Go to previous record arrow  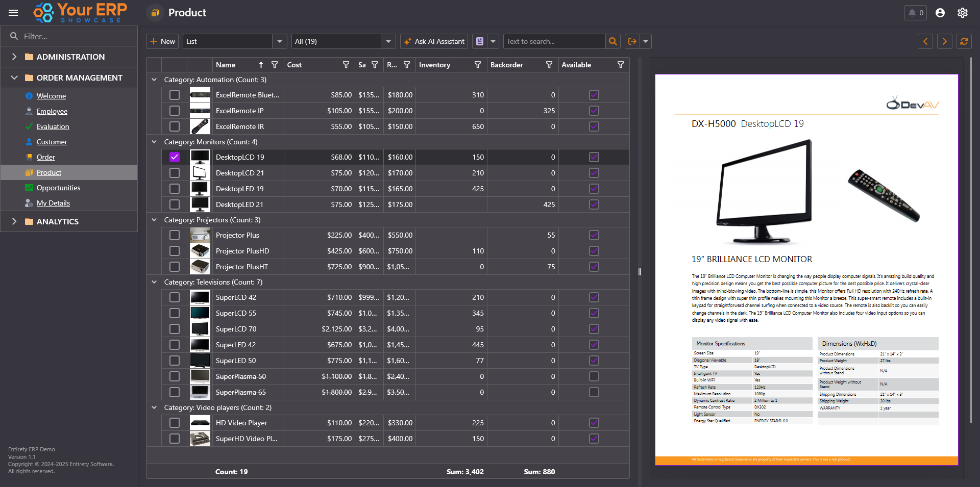pos(925,41)
